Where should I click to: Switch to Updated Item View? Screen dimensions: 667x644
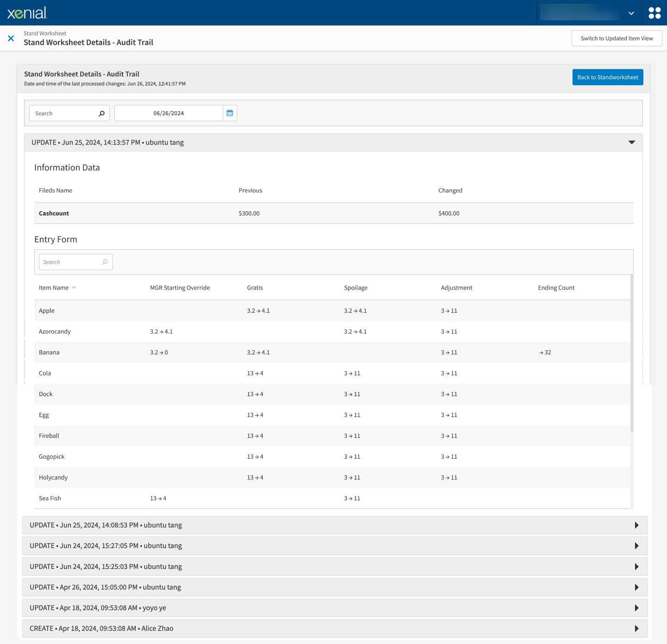pyautogui.click(x=617, y=38)
